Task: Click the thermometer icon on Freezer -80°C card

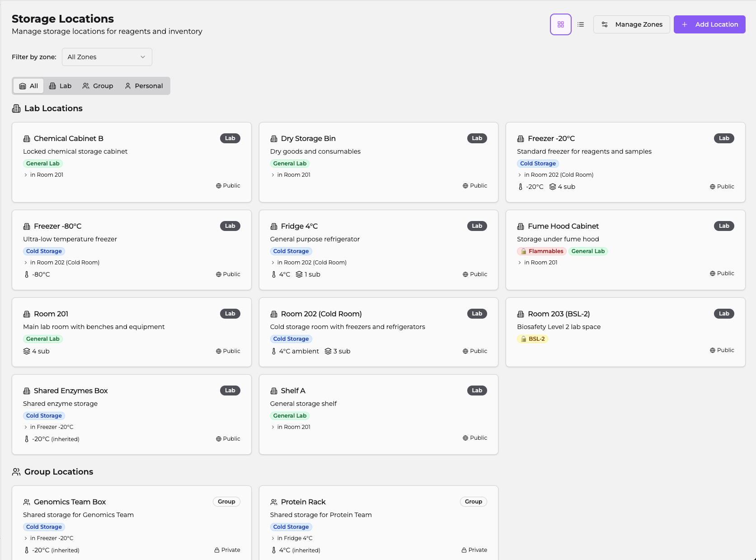Action: (x=27, y=274)
